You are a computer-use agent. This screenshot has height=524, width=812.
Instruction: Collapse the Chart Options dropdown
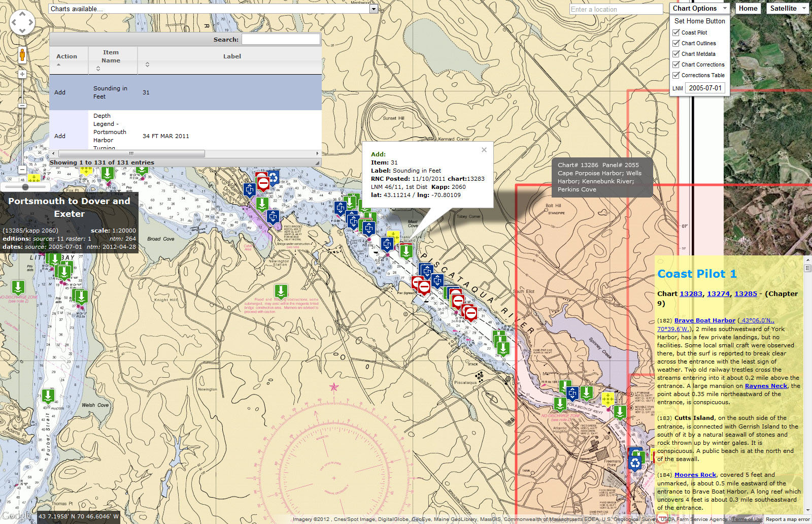[699, 8]
